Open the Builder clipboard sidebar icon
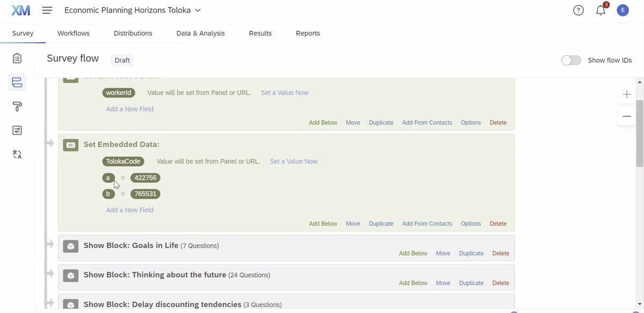 coord(17,58)
